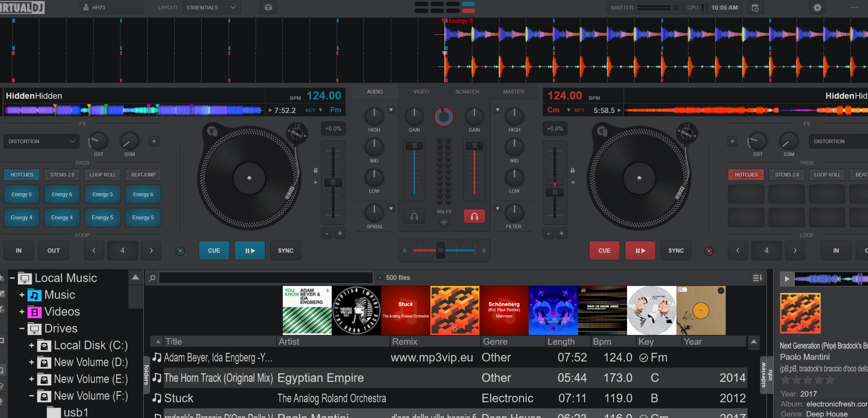Engage SYNC on the right deck
868x418 pixels.
click(675, 250)
